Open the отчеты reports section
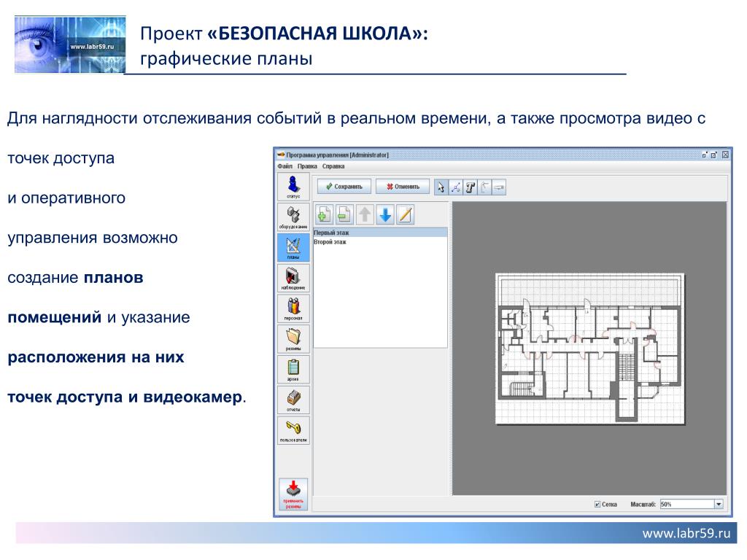 pos(293,400)
